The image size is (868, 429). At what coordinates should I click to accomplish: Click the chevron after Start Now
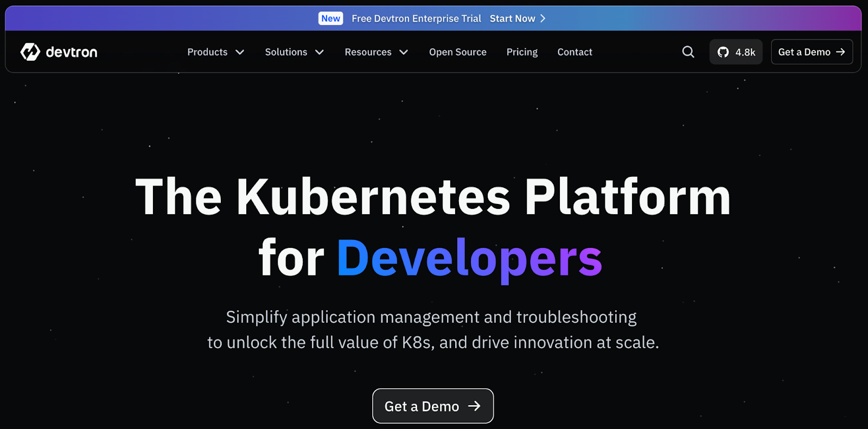click(x=542, y=18)
